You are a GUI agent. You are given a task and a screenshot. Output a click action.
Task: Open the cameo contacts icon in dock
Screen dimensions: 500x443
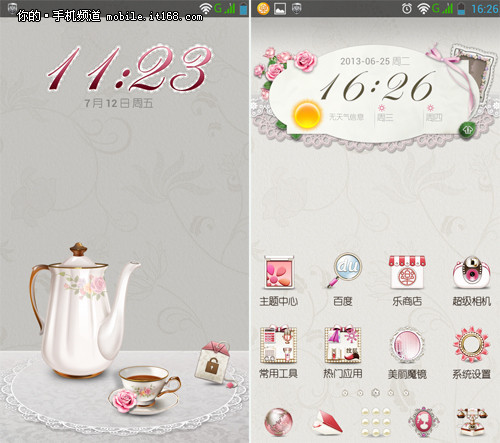tap(424, 422)
